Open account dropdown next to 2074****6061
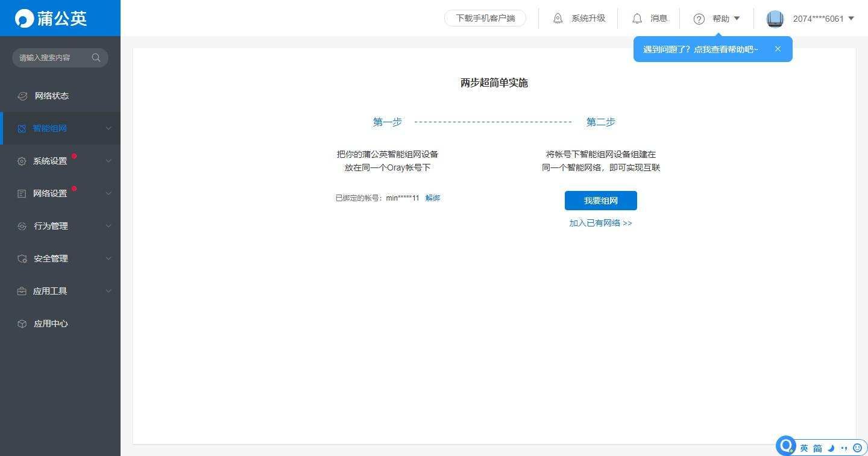The height and width of the screenshot is (456, 868). (851, 19)
